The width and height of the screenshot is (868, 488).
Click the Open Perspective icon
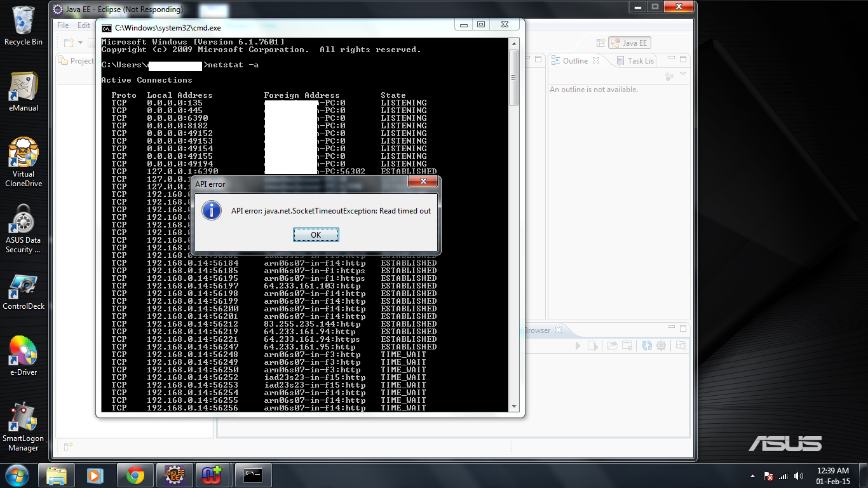[x=600, y=43]
